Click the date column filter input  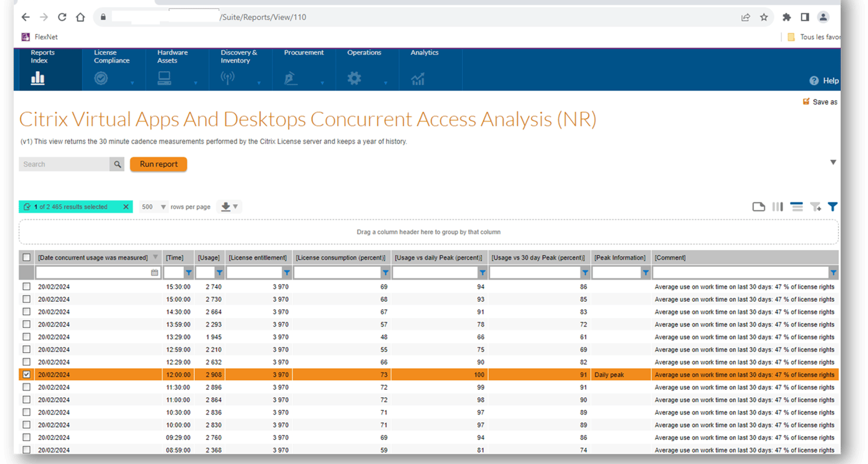coord(93,273)
